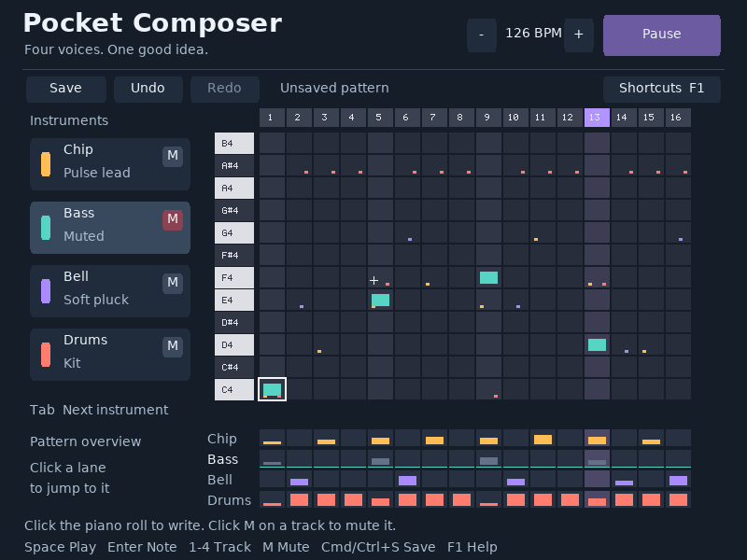
Task: Click Chip overview block at step 11
Action: click(x=543, y=440)
